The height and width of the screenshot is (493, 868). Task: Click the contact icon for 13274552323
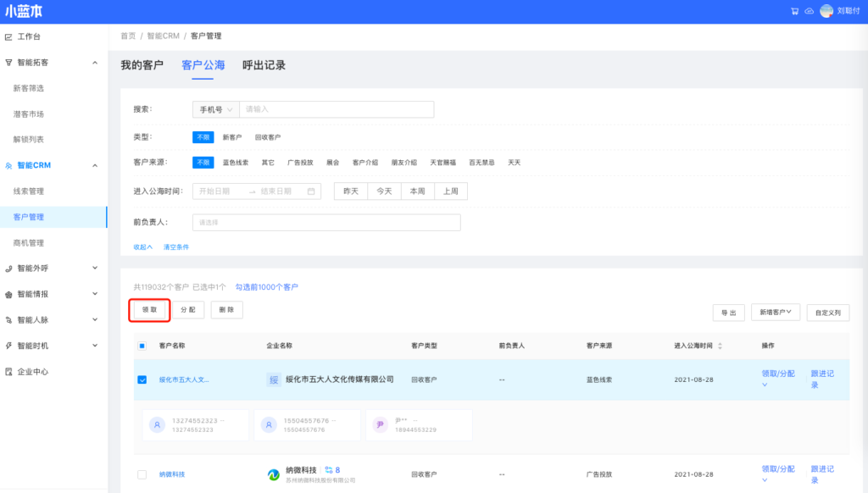[x=157, y=425]
